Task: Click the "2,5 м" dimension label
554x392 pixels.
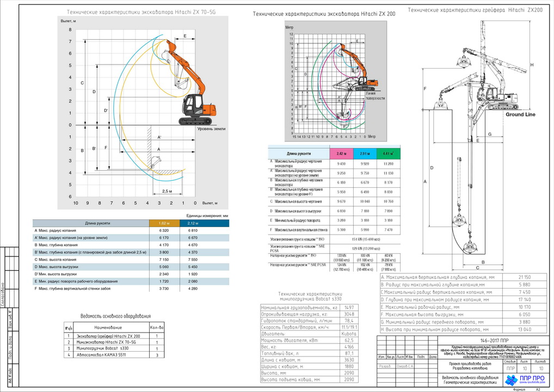Action: pos(167,191)
